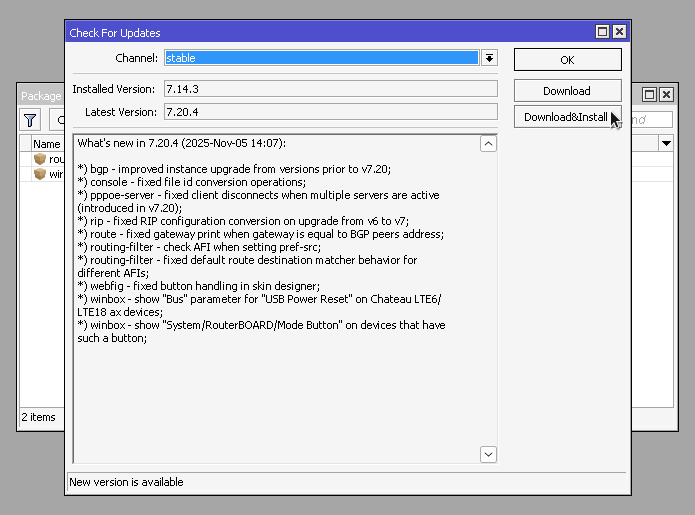Click the Download button
Screen dimensions: 695x515
[567, 91]
